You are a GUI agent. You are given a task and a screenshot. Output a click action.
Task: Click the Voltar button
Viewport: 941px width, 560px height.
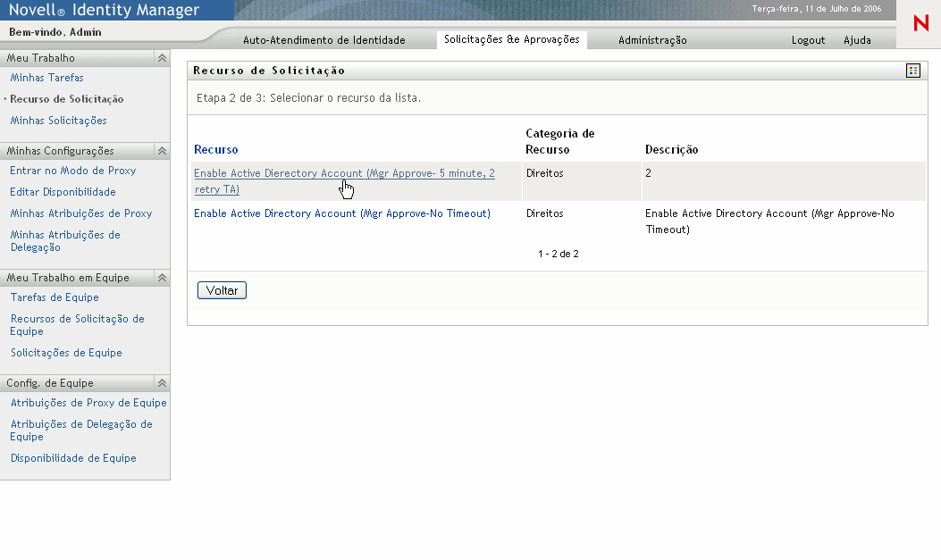[x=222, y=291]
